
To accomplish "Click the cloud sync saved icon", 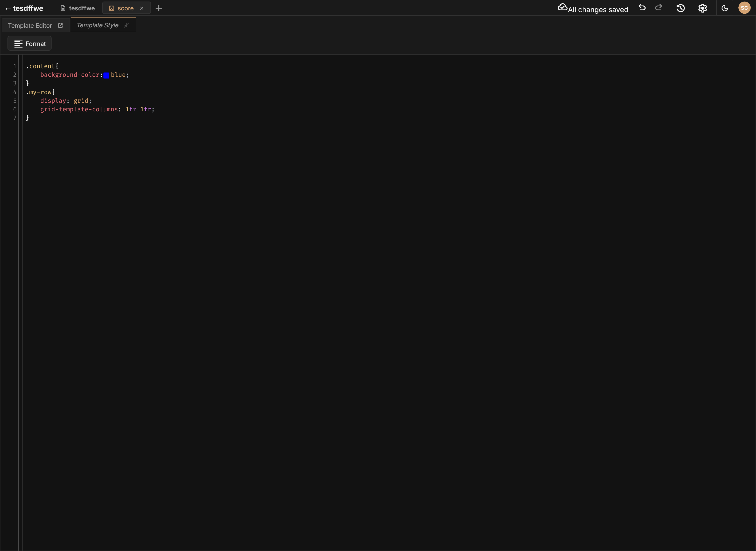I will 563,7.
